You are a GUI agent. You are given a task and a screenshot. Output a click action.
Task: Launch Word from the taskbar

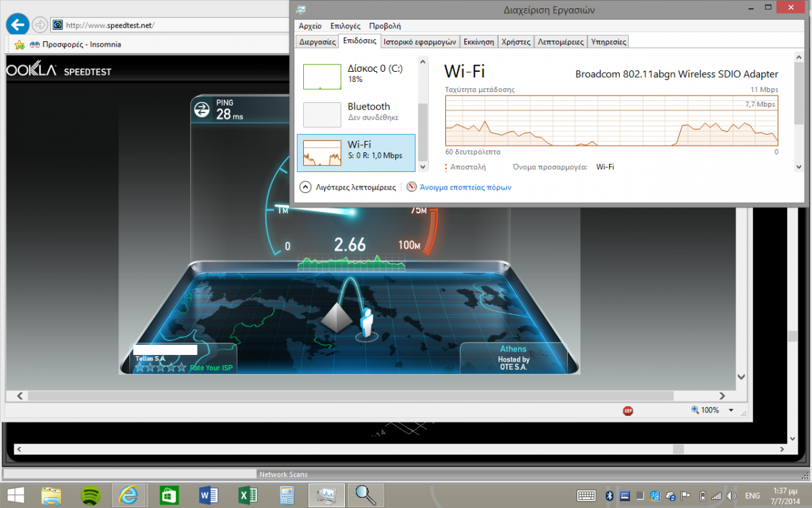pos(209,495)
